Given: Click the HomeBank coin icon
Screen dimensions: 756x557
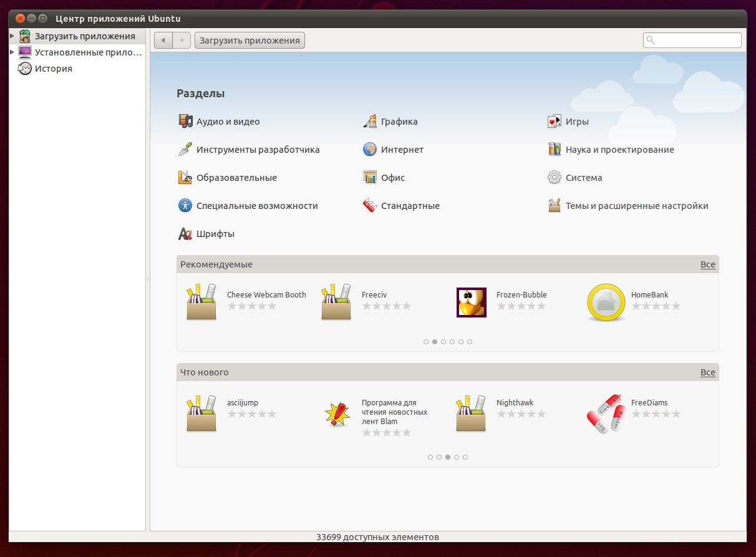Looking at the screenshot, I should [606, 303].
